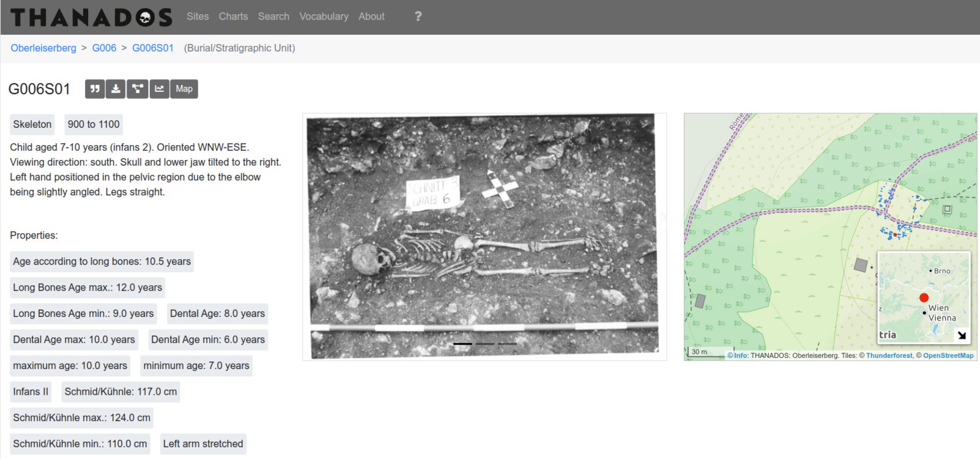Screen dimensions: 980x459
Task: Open the network hierarchy diagram icon
Action: point(138,89)
